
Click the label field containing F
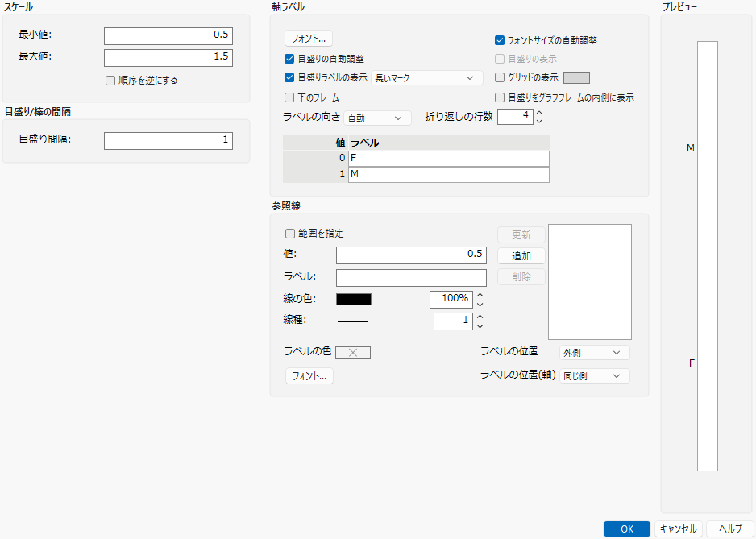pyautogui.click(x=448, y=158)
